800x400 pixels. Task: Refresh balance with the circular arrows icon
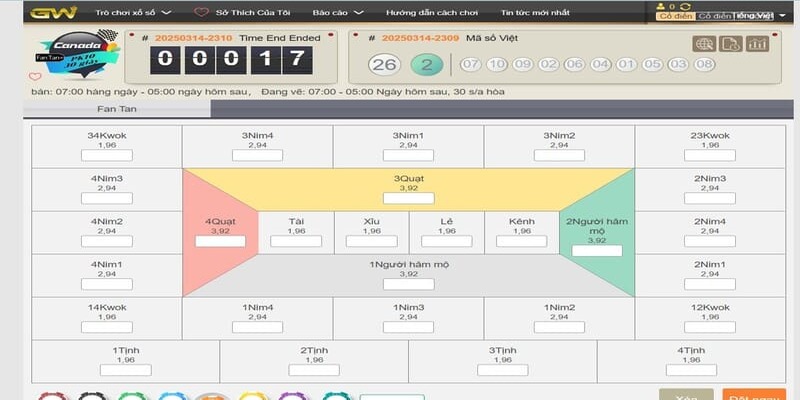point(685,7)
